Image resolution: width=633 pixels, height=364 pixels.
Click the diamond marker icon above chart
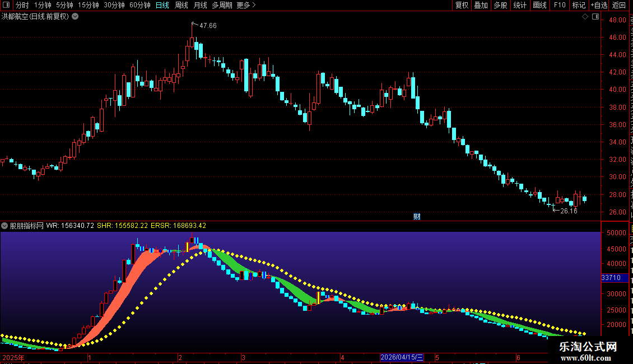pos(585,17)
